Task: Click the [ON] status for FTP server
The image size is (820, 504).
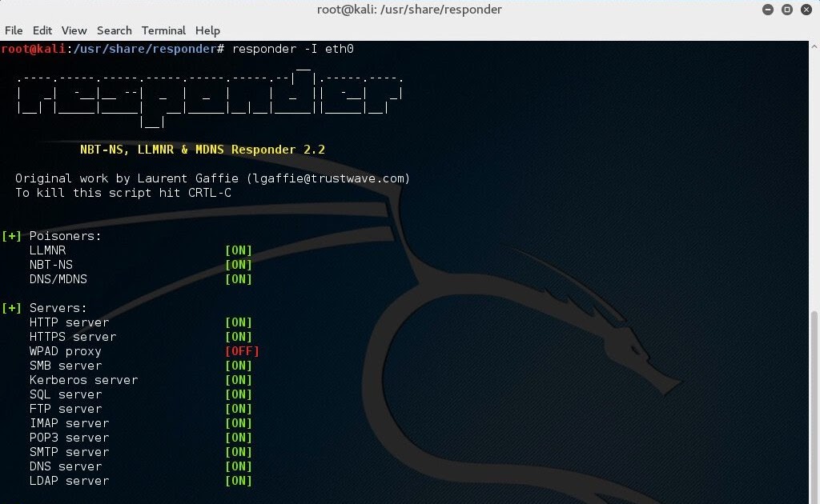Action: tap(239, 409)
